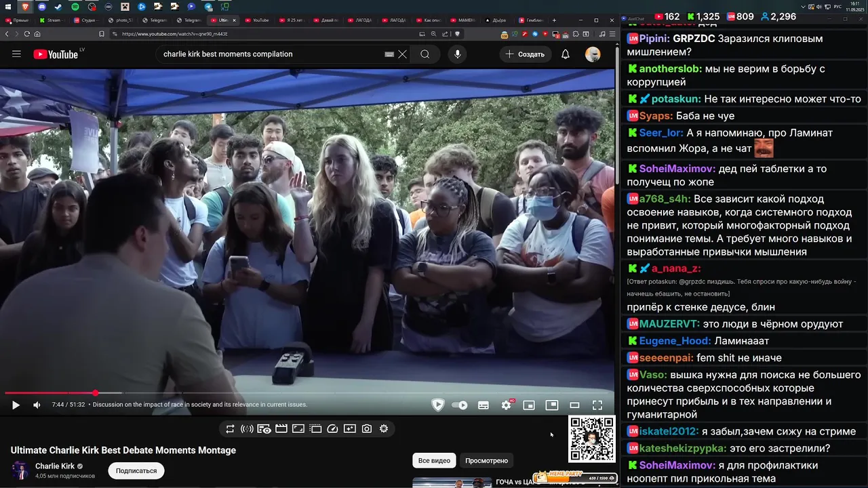868x488 pixels.
Task: Open miniplayer mode
Action: 529,405
